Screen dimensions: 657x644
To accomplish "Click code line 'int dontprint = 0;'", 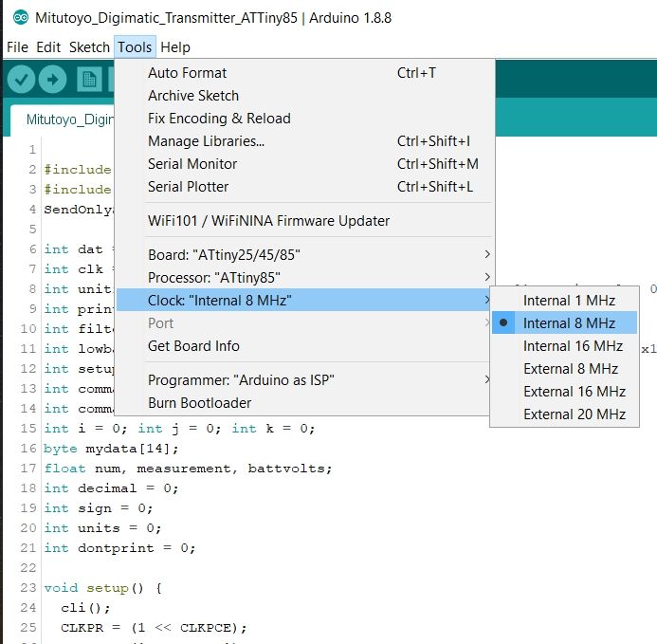I will [119, 548].
